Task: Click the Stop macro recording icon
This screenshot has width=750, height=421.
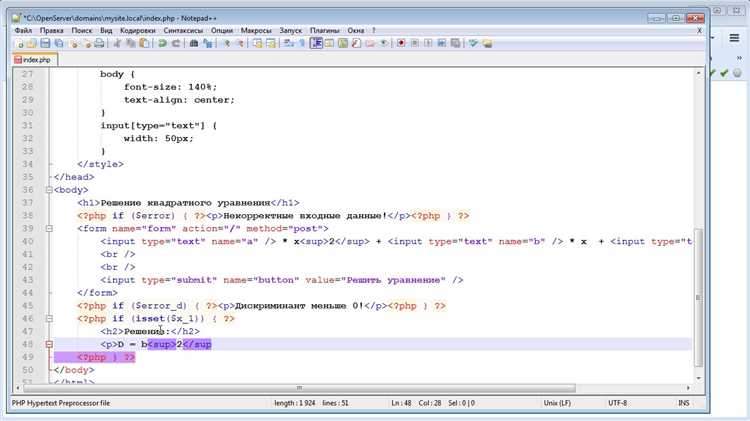Action: (415, 44)
